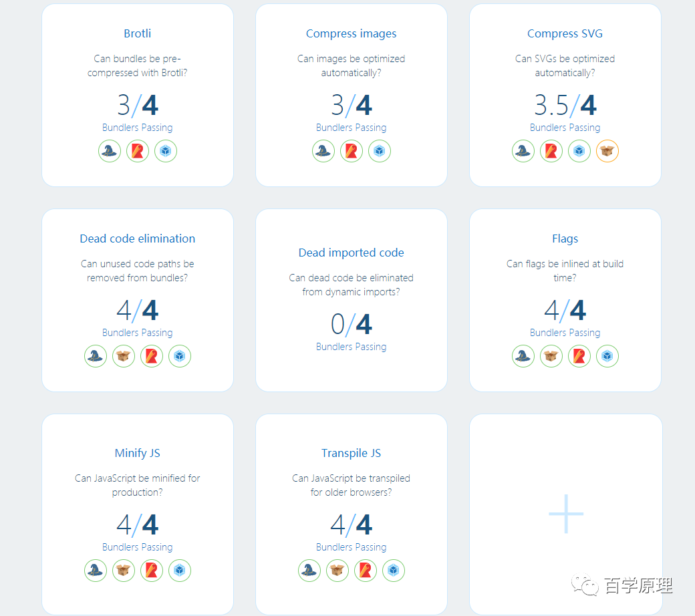Select the browserify icon under Compress images

(x=323, y=151)
